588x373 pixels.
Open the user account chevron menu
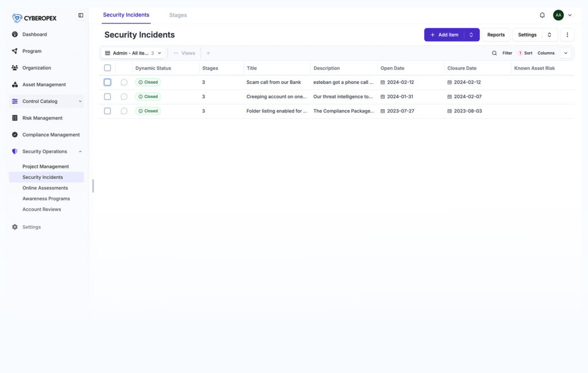[570, 15]
